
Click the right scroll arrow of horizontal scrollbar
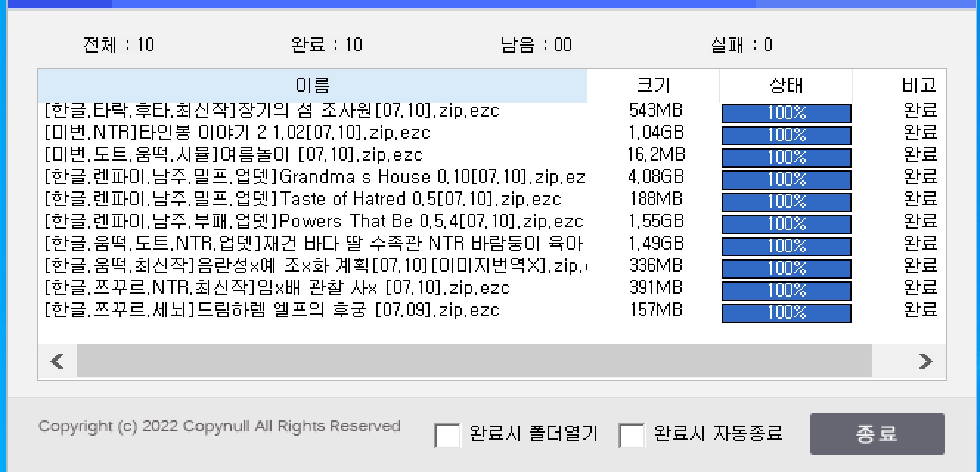(926, 361)
